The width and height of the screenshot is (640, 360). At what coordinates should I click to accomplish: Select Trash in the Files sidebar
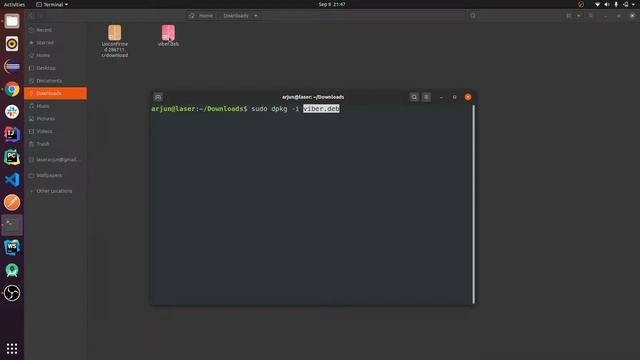(56, 144)
